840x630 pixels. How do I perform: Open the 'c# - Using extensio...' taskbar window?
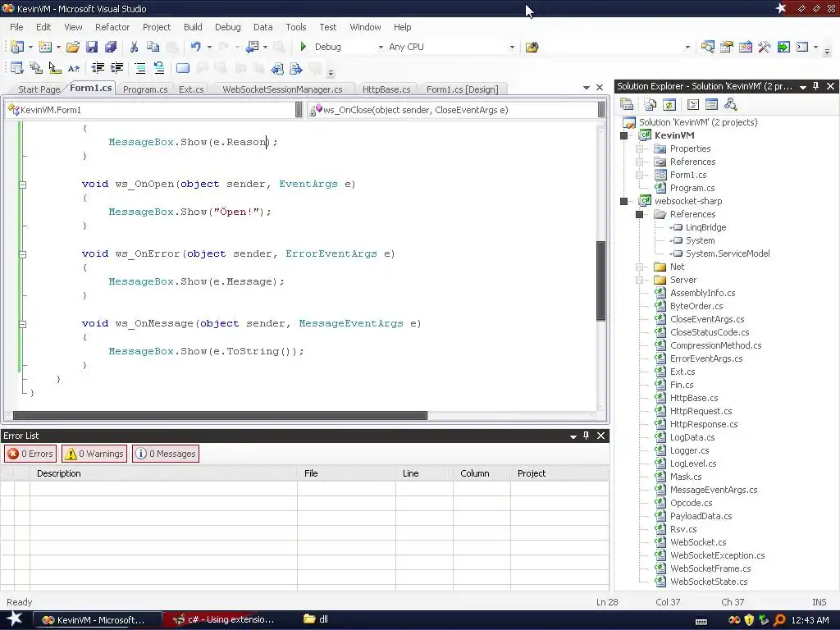pyautogui.click(x=223, y=620)
